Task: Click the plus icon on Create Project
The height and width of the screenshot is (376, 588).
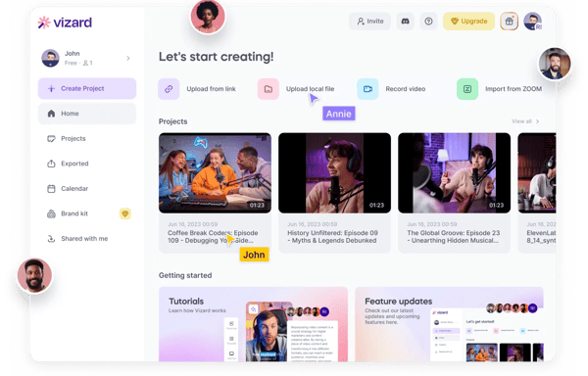Action: pos(51,88)
